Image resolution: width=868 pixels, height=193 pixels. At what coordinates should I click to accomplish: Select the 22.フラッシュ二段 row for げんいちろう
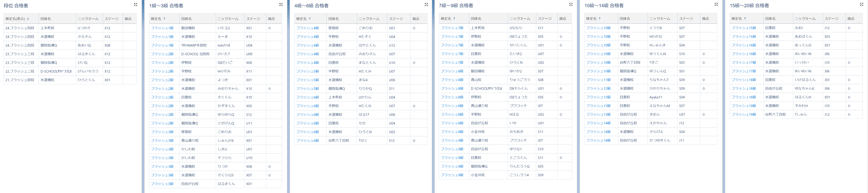[70, 71]
